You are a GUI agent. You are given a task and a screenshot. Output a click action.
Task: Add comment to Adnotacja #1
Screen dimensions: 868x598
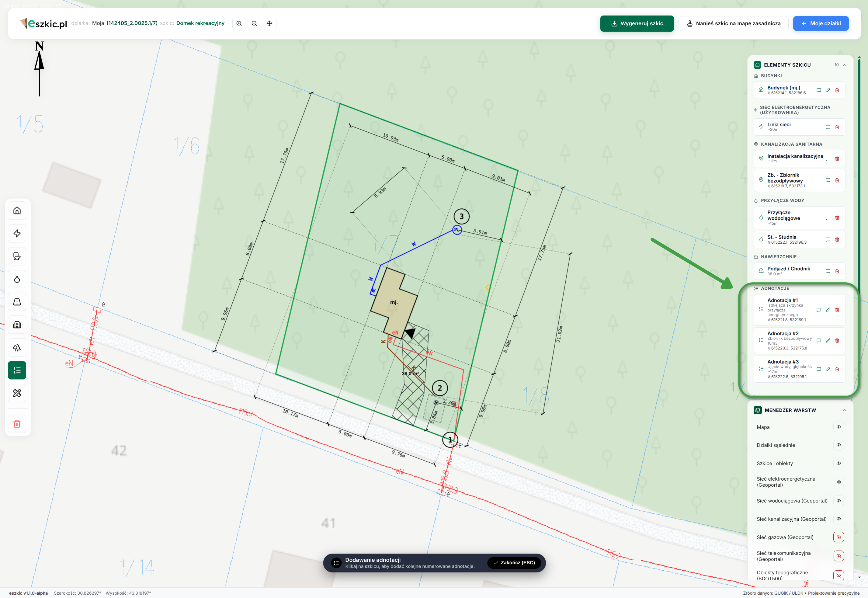(x=818, y=310)
